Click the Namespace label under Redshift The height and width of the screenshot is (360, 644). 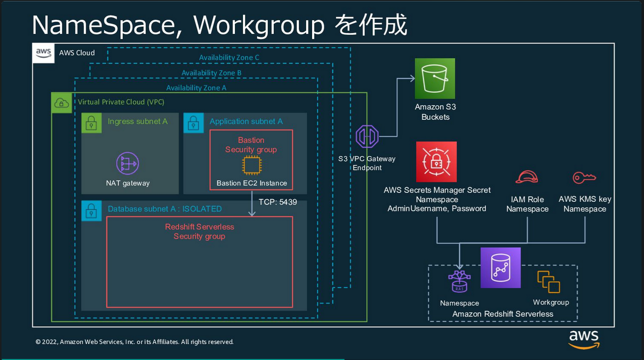pos(460,303)
